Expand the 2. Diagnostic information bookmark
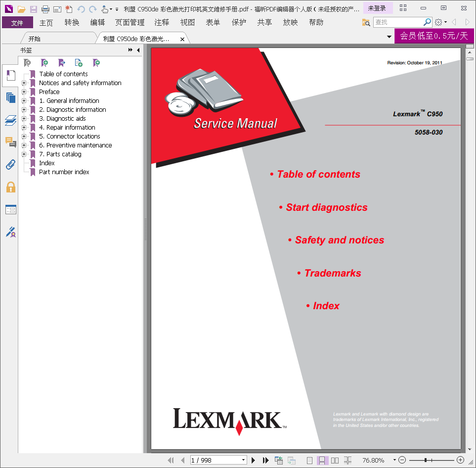476x468 pixels. click(x=24, y=109)
